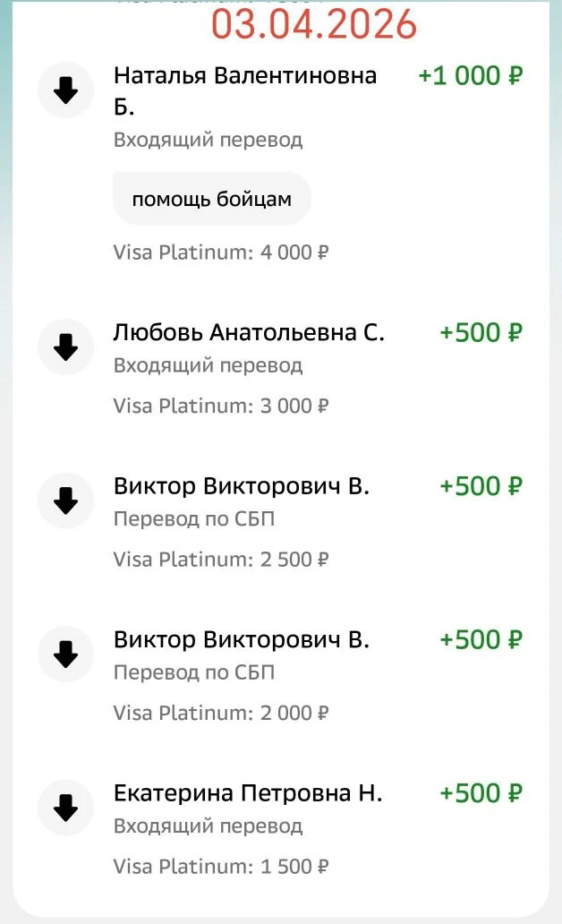Click the incoming arrow icon beside Наталья Валентиновна
562x924 pixels.
[x=66, y=90]
